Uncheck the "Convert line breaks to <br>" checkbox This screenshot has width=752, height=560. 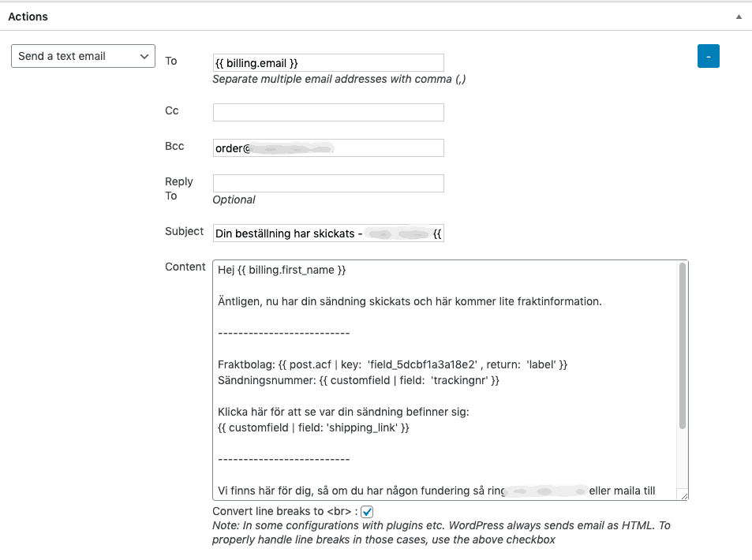[365, 511]
